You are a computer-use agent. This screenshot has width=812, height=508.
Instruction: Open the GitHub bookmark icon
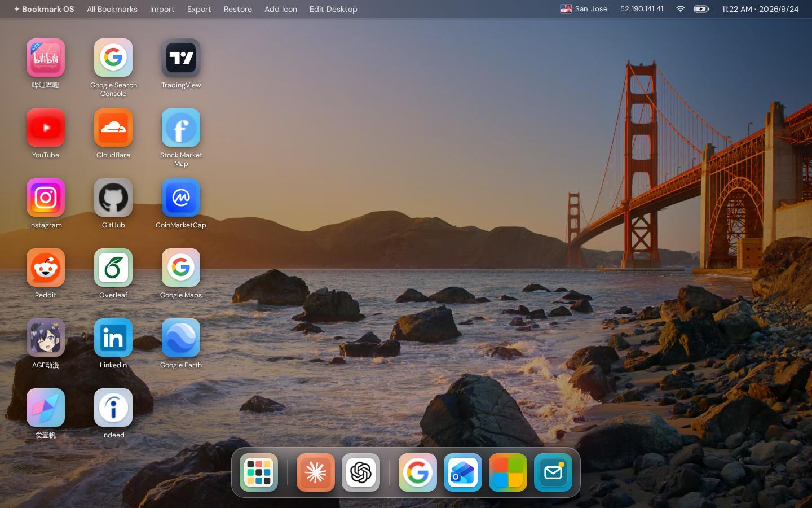click(113, 198)
